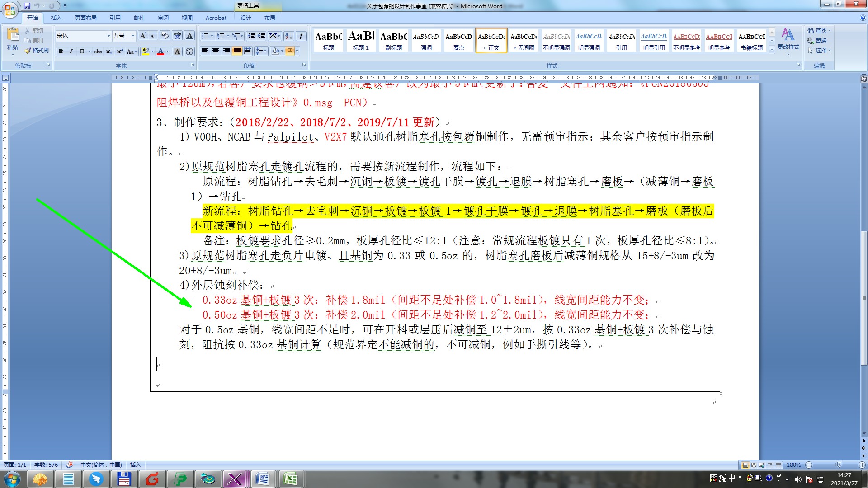Screen dimensions: 868x488
Task: Click the red font color swatch button
Action: tap(160, 52)
